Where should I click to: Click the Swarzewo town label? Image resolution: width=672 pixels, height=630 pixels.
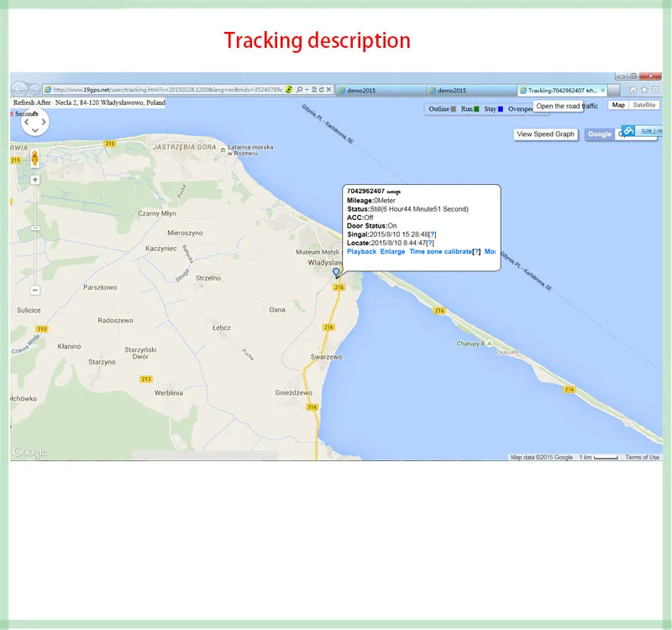(326, 357)
